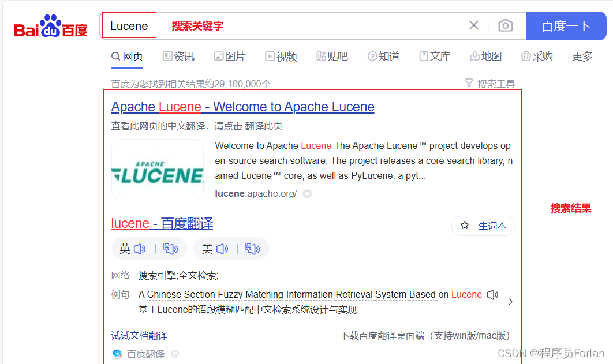Click the 翻译此页 link
The image size is (613, 364).
click(263, 126)
